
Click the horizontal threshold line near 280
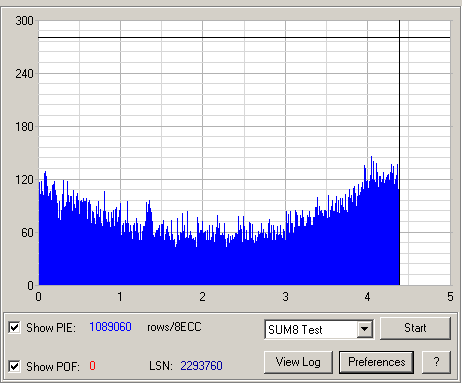pyautogui.click(x=244, y=38)
